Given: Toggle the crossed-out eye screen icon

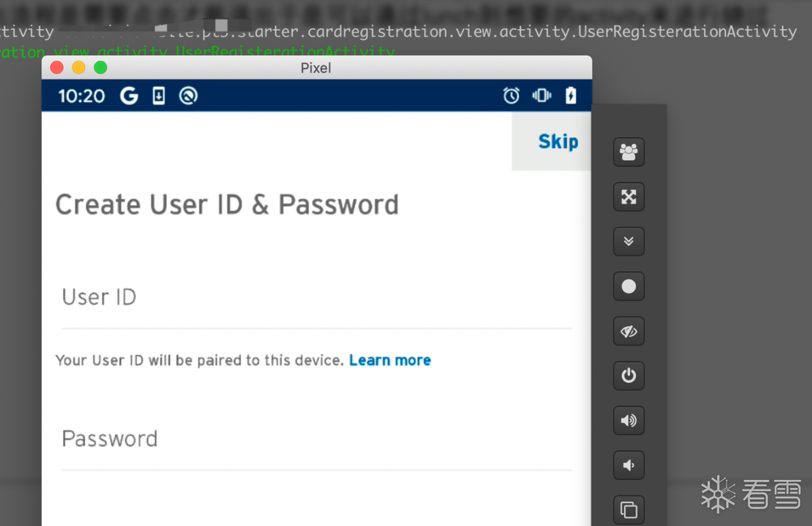Looking at the screenshot, I should tap(629, 331).
